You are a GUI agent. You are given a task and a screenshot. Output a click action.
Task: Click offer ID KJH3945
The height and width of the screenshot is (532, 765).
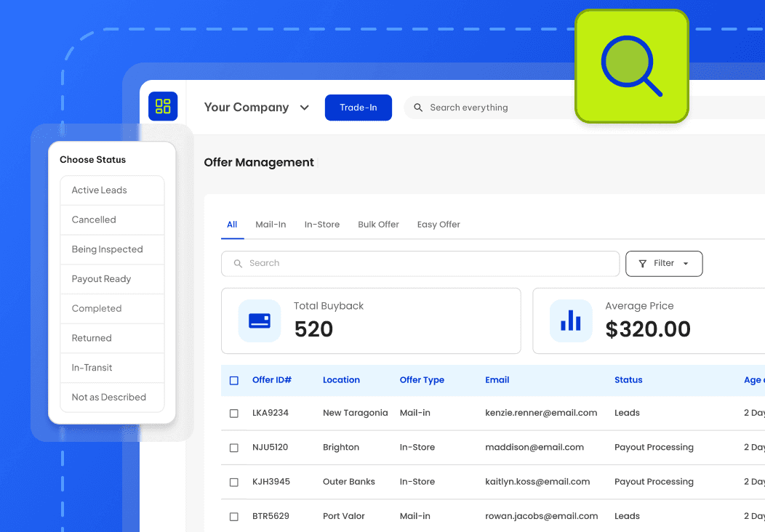click(x=271, y=481)
